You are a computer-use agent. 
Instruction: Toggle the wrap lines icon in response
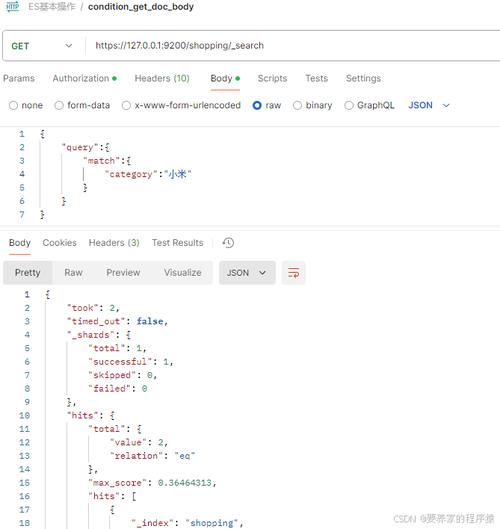point(294,273)
